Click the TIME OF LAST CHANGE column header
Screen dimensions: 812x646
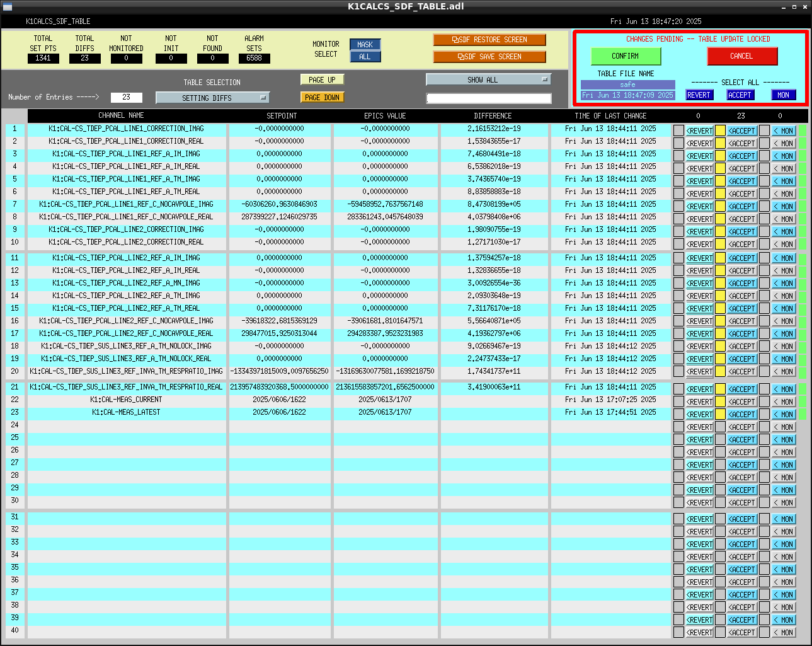[610, 116]
